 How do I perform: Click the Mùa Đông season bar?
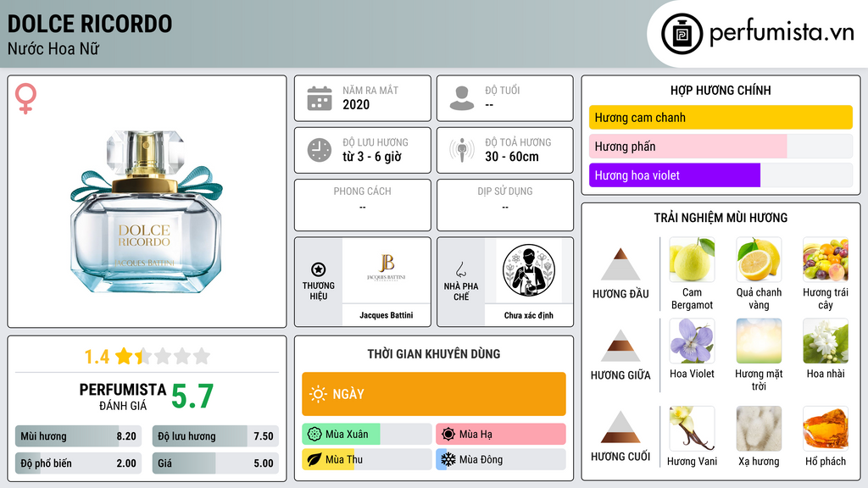pyautogui.click(x=501, y=460)
